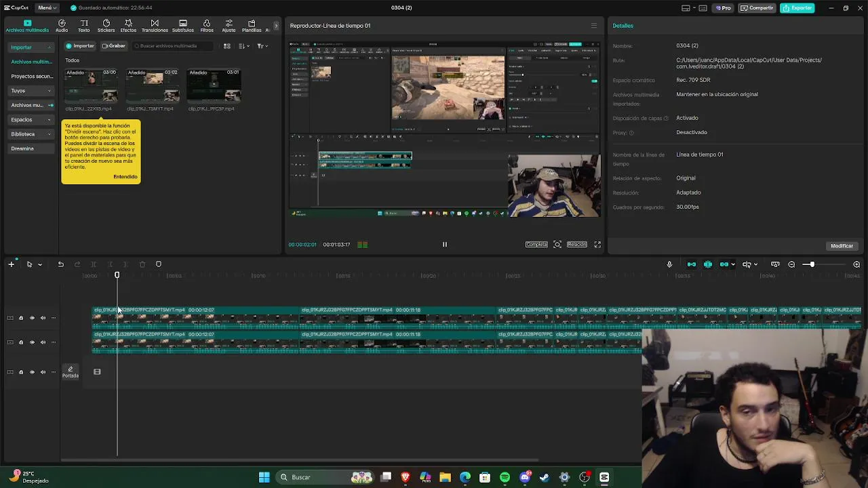
Task: Mute the second video track audio
Action: [x=43, y=342]
